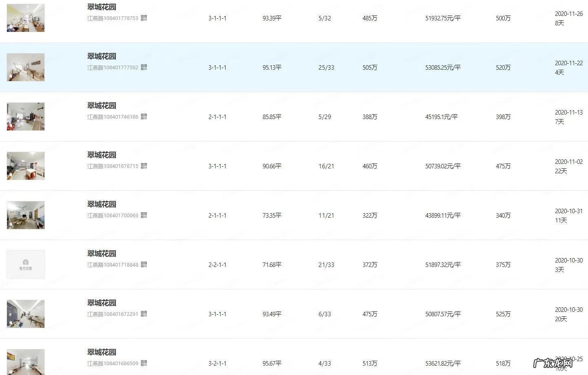Open QR code for listing 108401672291
This screenshot has width=588, height=375.
click(144, 314)
